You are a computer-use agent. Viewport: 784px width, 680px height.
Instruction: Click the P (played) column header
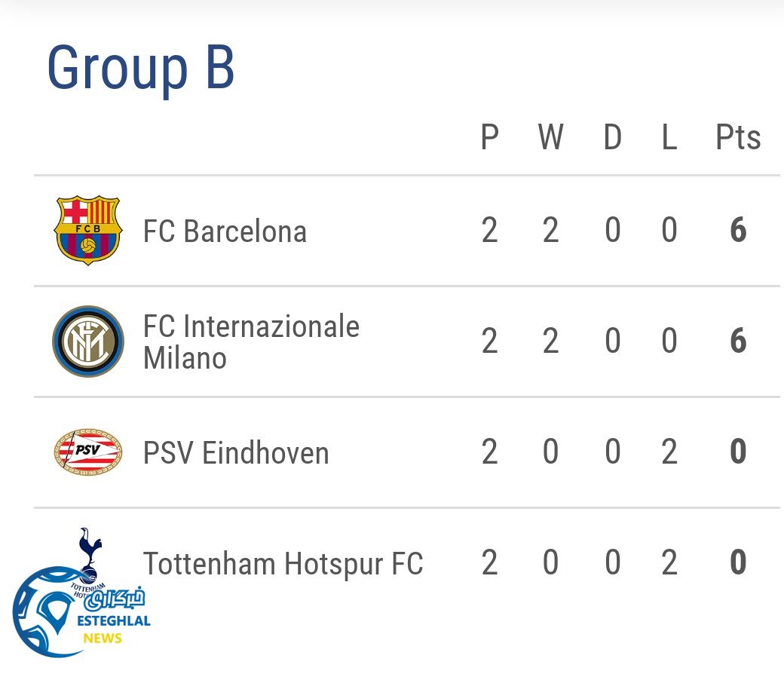pos(490,138)
